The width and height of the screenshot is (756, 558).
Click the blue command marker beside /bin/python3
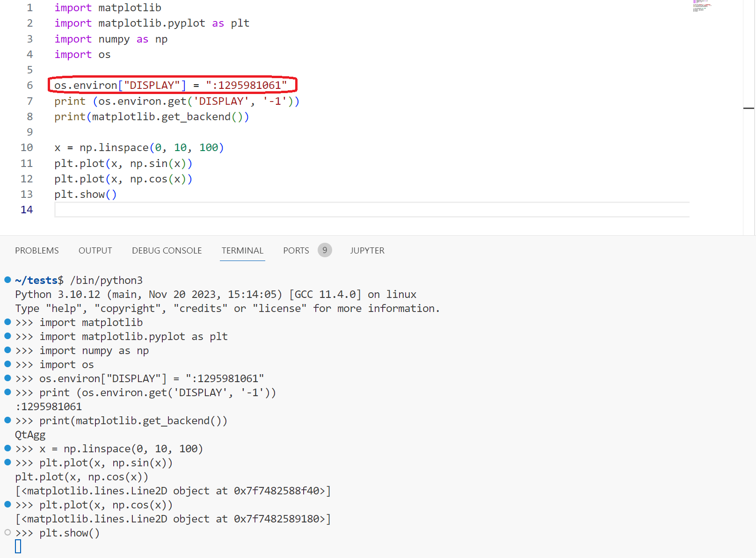[7, 280]
